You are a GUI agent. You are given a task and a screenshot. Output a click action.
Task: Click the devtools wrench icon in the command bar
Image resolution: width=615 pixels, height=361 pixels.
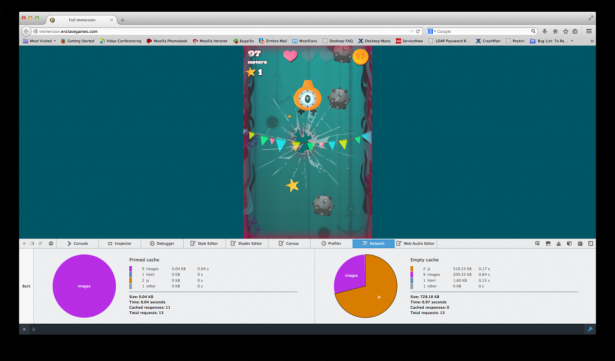pos(590,330)
